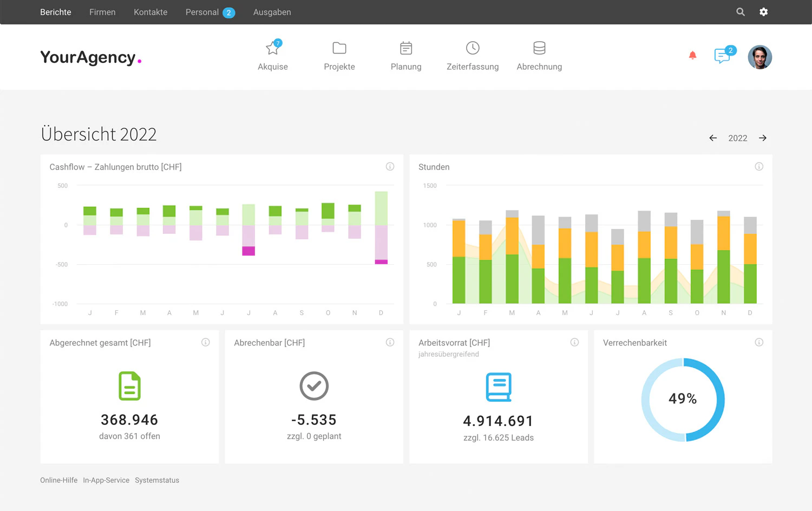The height and width of the screenshot is (511, 812).
Task: Expand info on Arbeitsvorrat card
Action: click(574, 342)
